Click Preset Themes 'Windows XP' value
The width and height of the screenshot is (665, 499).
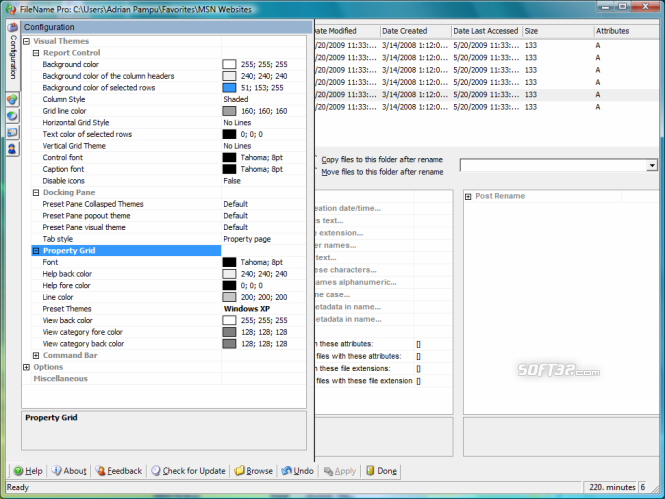coord(247,309)
